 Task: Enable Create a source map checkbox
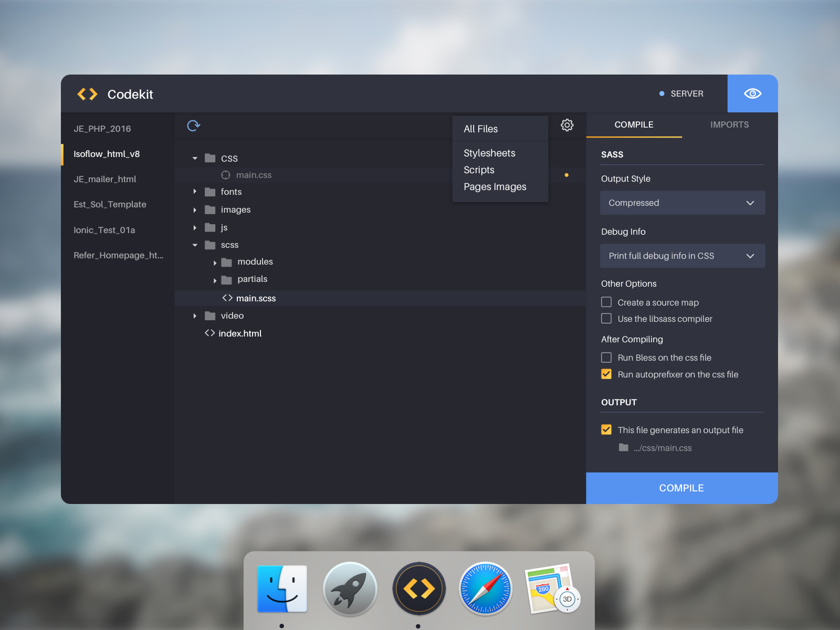click(606, 302)
